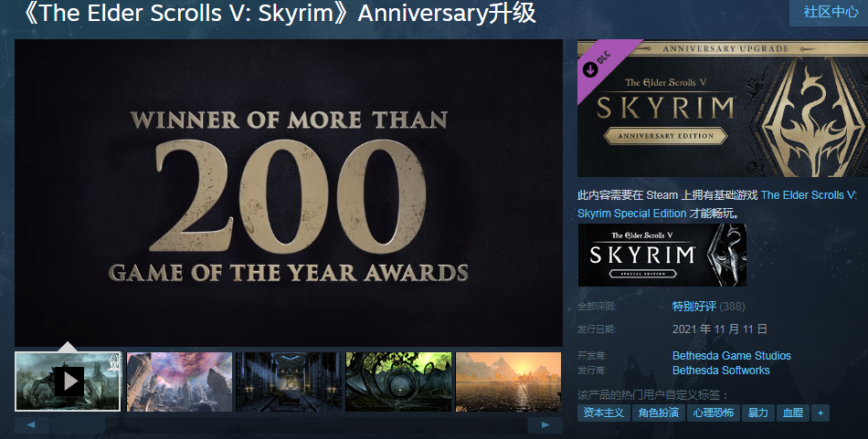Open developer Bethesda Game Studios link
Image resolution: width=868 pixels, height=439 pixels.
(731, 356)
